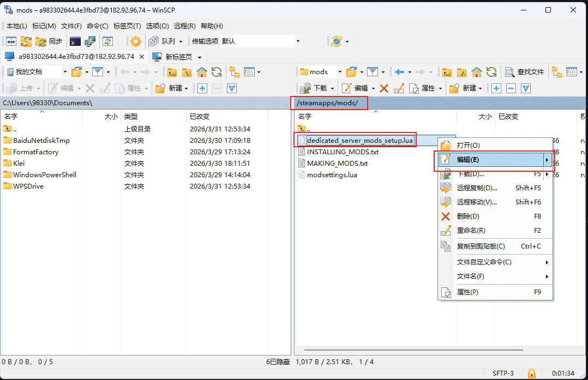Click the remote open directory folder icon
The width and height of the screenshot is (588, 380).
(x=351, y=72)
